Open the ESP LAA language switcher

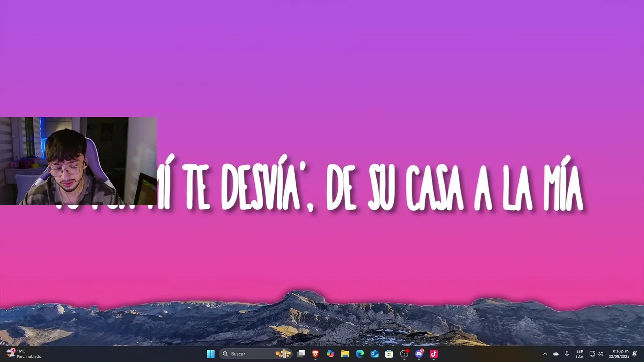tap(580, 354)
